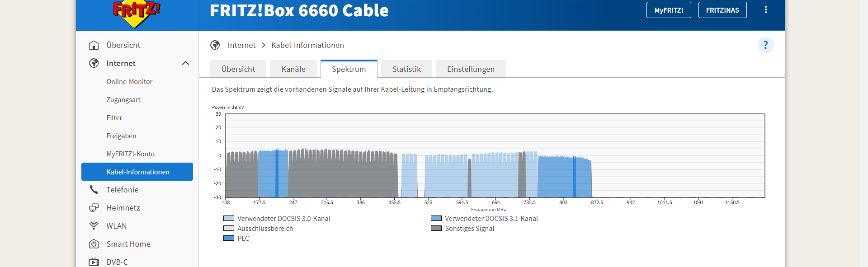Image resolution: width=868 pixels, height=267 pixels.
Task: Click the Internet link in the breadcrumb
Action: coord(241,45)
